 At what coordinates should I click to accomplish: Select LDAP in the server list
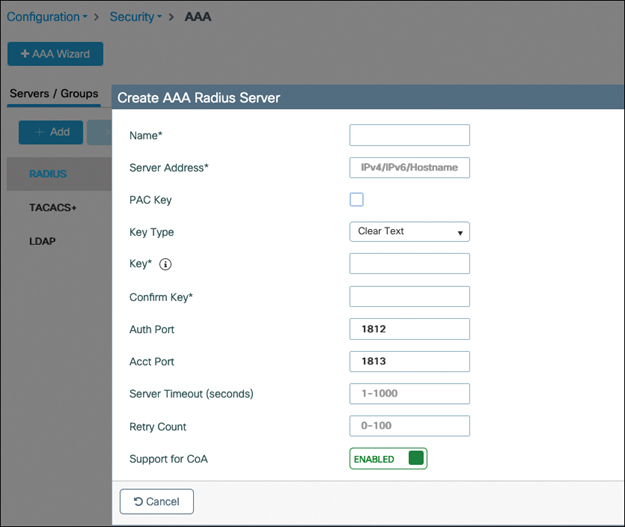43,242
